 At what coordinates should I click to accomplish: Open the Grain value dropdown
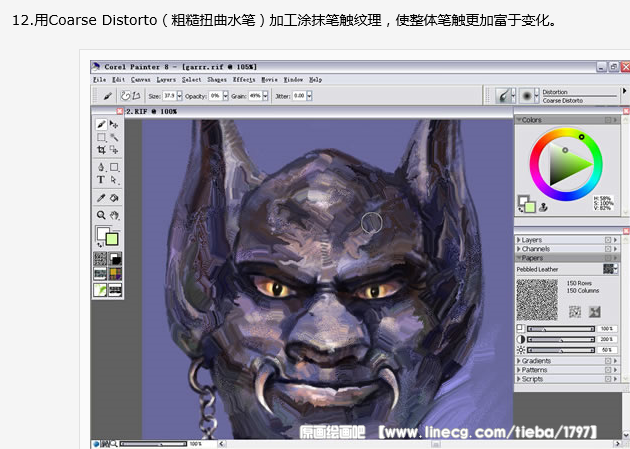coord(265,96)
